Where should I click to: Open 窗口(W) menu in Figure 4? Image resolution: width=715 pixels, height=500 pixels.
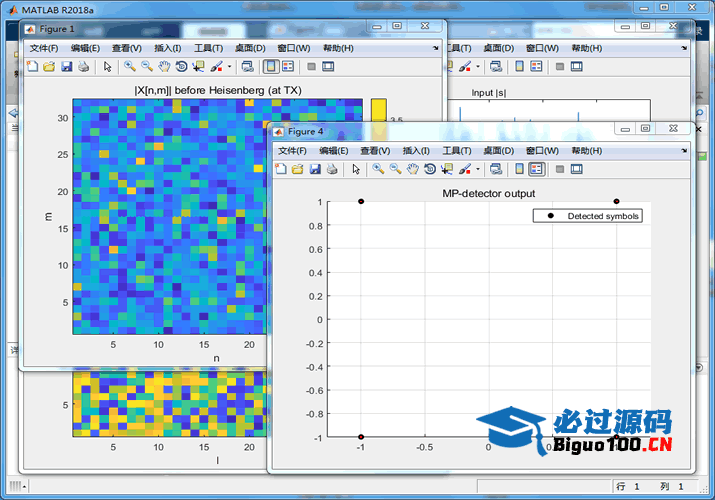pyautogui.click(x=542, y=151)
